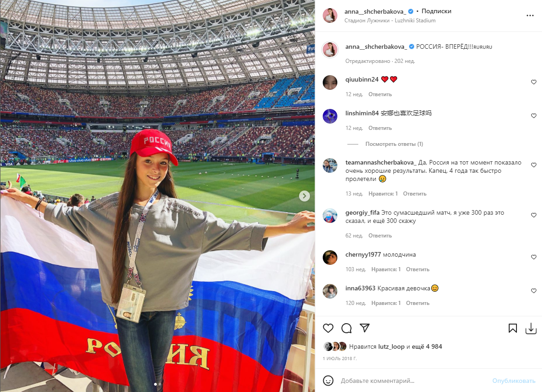Like the comment by georgiy_fifa
Screen dimensions: 542x392
534,215
